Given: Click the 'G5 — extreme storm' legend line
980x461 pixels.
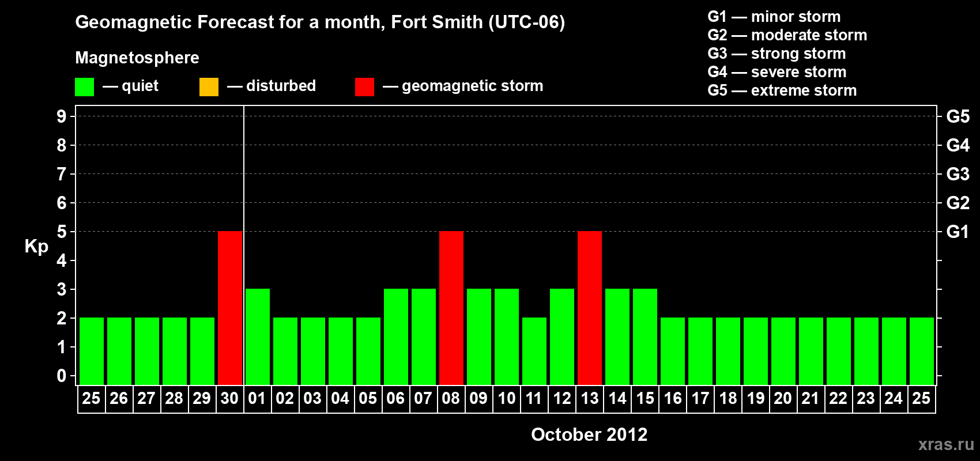Looking at the screenshot, I should click(x=782, y=90).
